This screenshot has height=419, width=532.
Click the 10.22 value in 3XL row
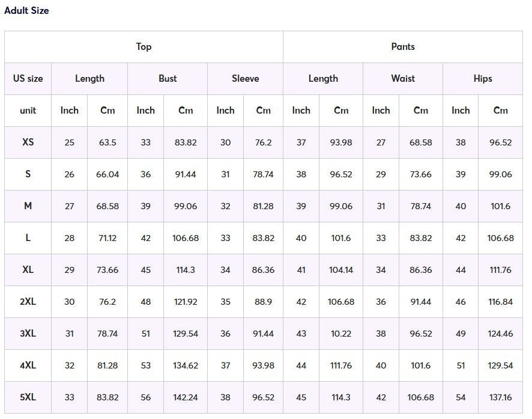pyautogui.click(x=341, y=334)
